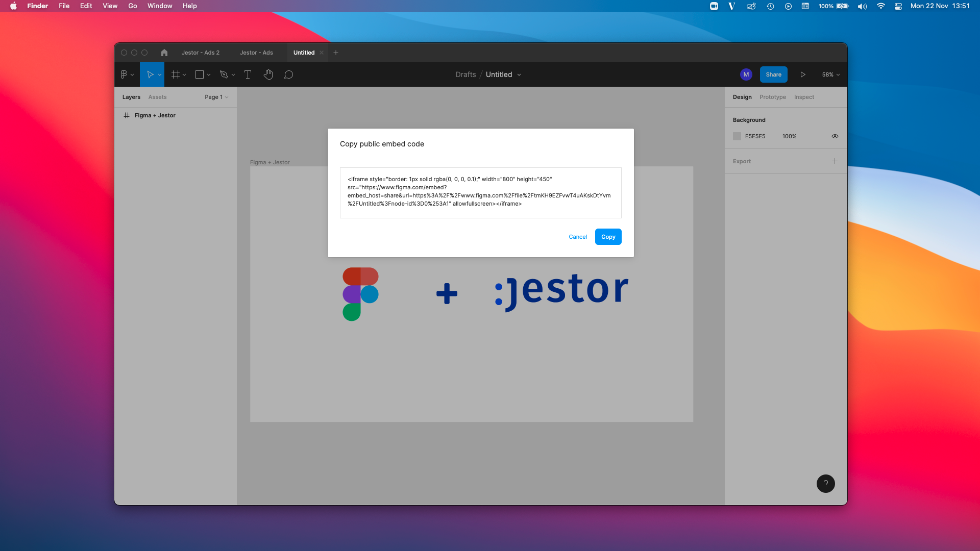Select the Frame tool
Viewport: 980px width, 551px height.
click(x=176, y=74)
